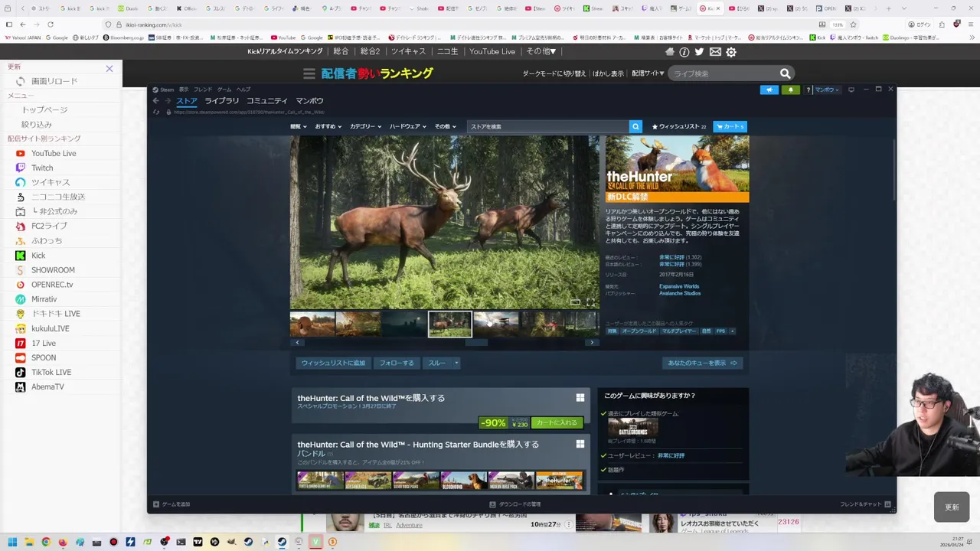Open Chrome from the taskbar
980x551 pixels.
click(x=46, y=542)
